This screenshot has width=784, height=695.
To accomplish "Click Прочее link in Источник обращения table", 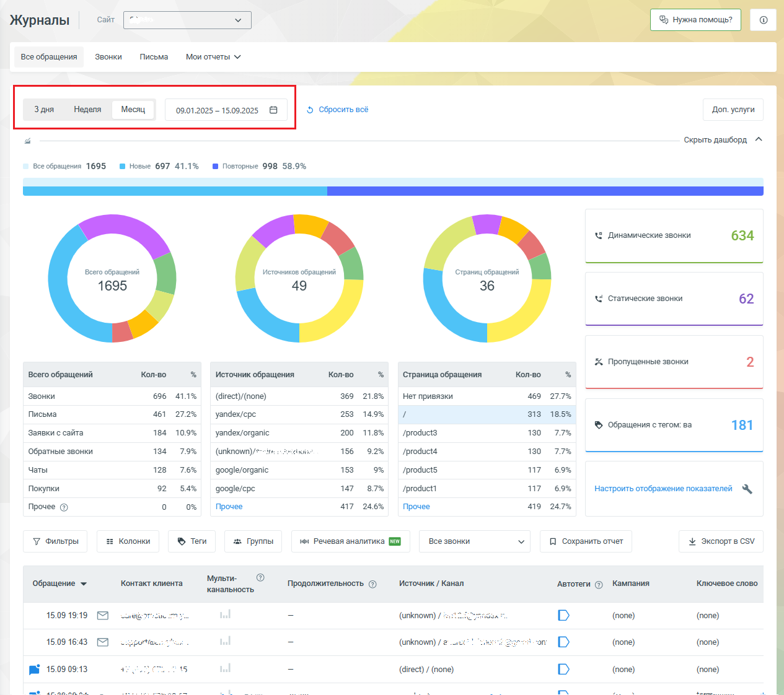I will coord(229,507).
